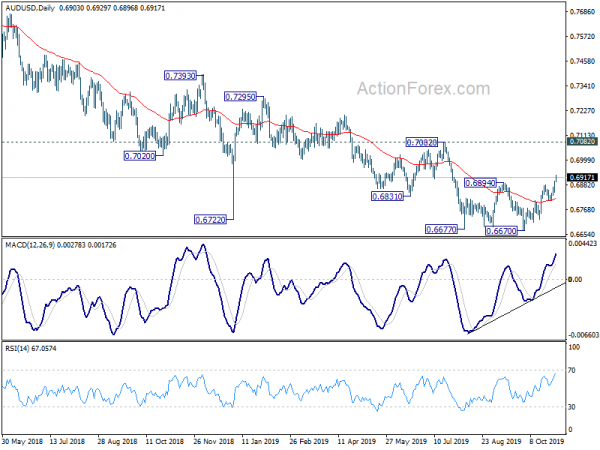Select the 0.68940 price label

click(480, 183)
